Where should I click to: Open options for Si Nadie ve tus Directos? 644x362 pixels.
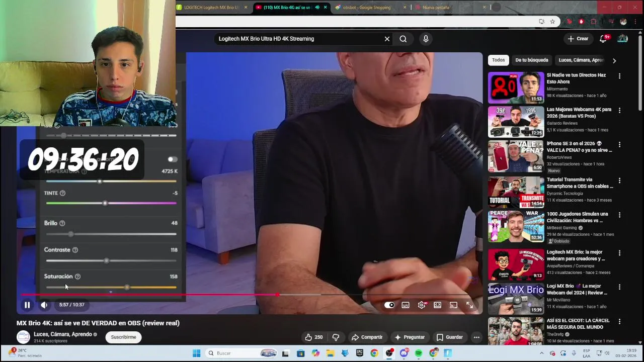[x=619, y=76]
